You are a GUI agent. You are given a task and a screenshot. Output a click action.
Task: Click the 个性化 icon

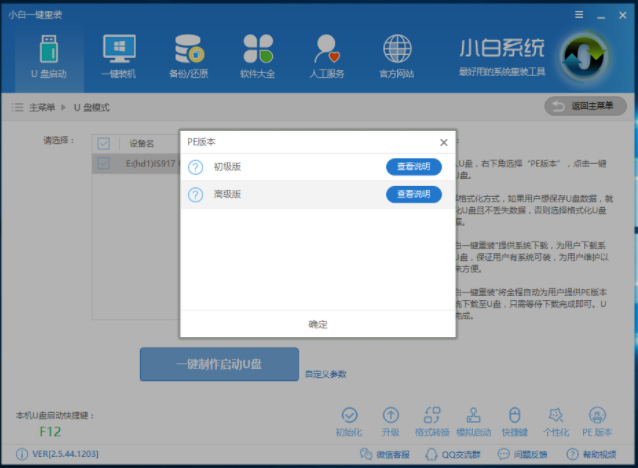[556, 422]
